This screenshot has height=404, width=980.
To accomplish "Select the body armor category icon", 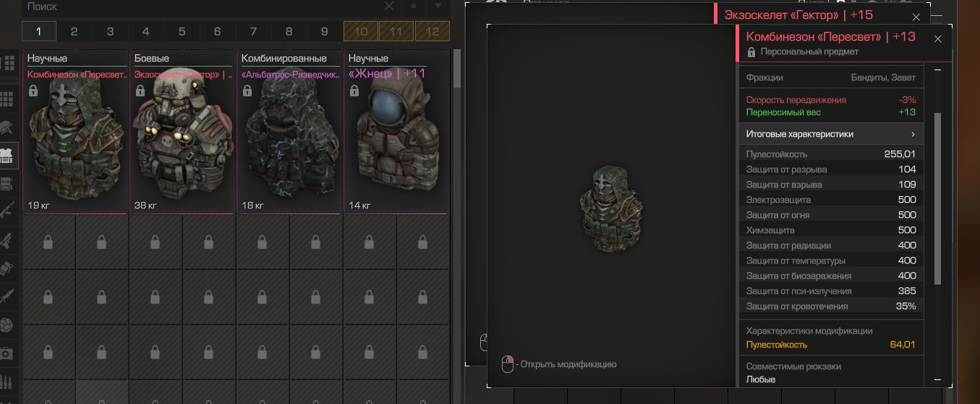I will click(x=9, y=155).
